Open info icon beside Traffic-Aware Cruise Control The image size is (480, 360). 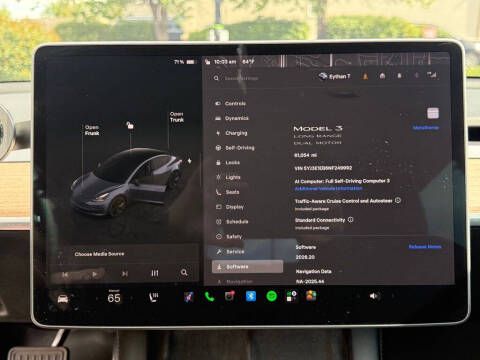click(x=398, y=200)
